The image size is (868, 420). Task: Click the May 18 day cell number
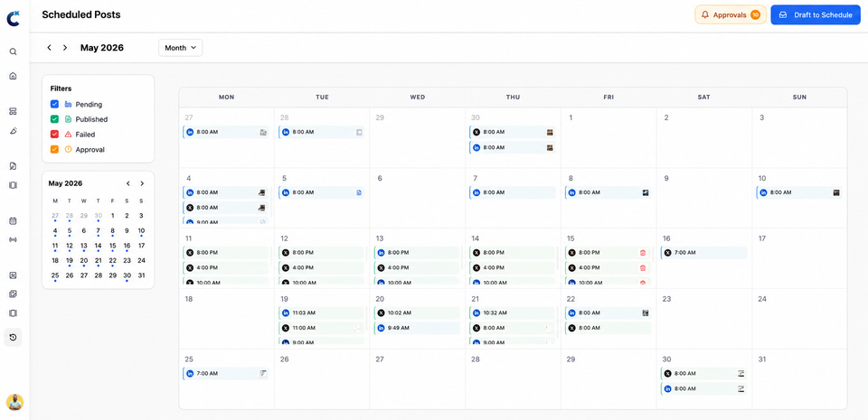[189, 299]
